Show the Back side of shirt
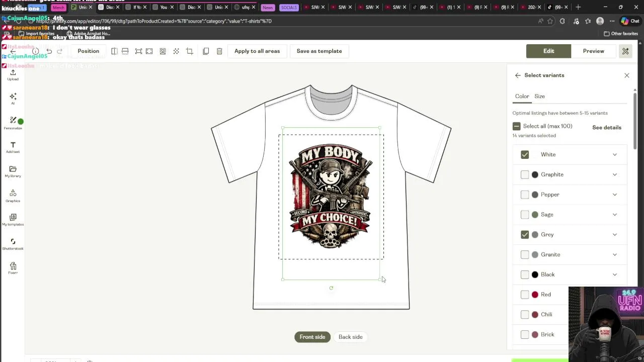This screenshot has width=644, height=362. tap(351, 337)
